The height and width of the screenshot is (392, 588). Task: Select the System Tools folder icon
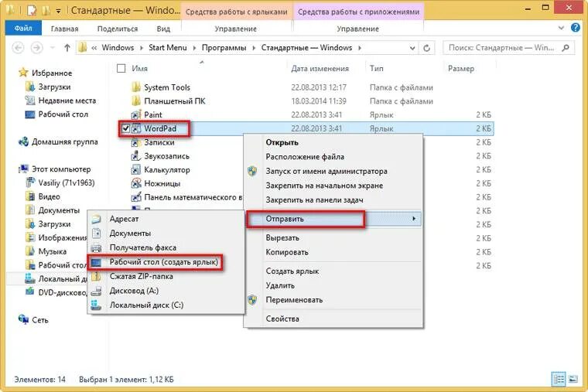tap(136, 87)
